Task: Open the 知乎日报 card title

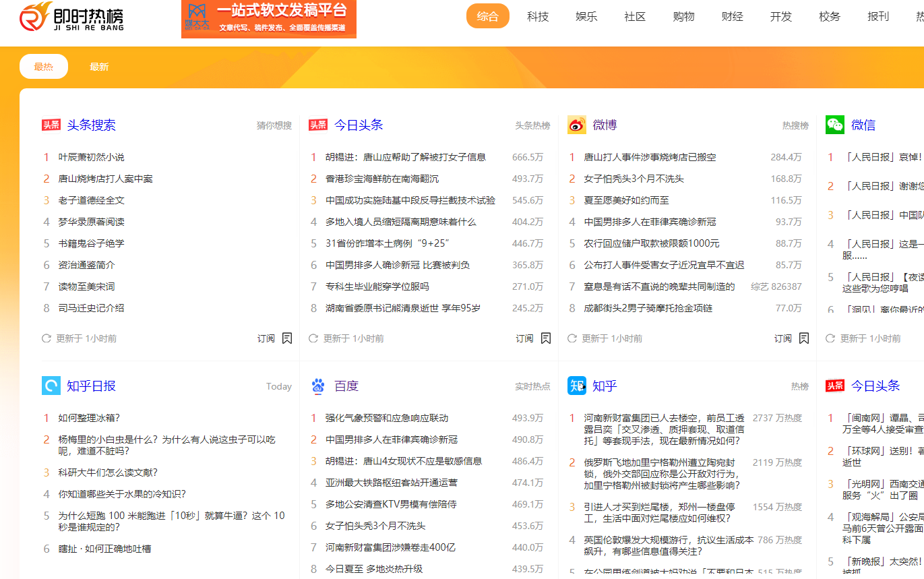Action: (x=91, y=386)
